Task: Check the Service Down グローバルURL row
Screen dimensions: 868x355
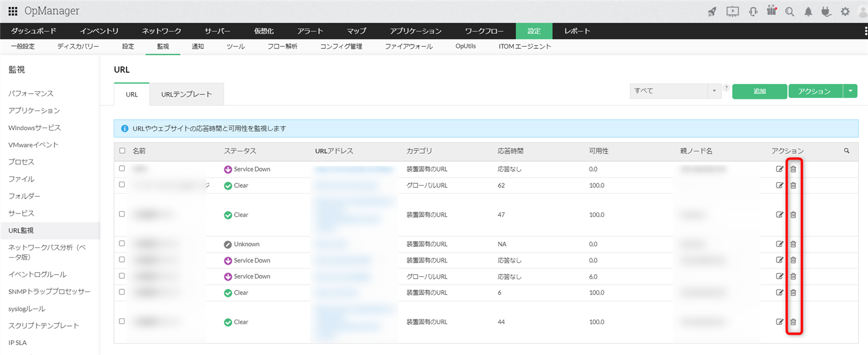Action: [122, 275]
